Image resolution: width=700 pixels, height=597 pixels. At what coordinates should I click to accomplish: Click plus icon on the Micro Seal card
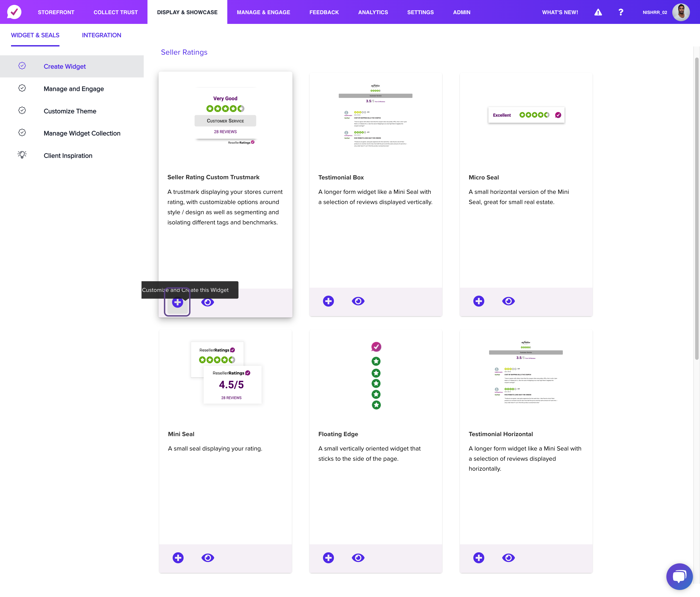478,301
